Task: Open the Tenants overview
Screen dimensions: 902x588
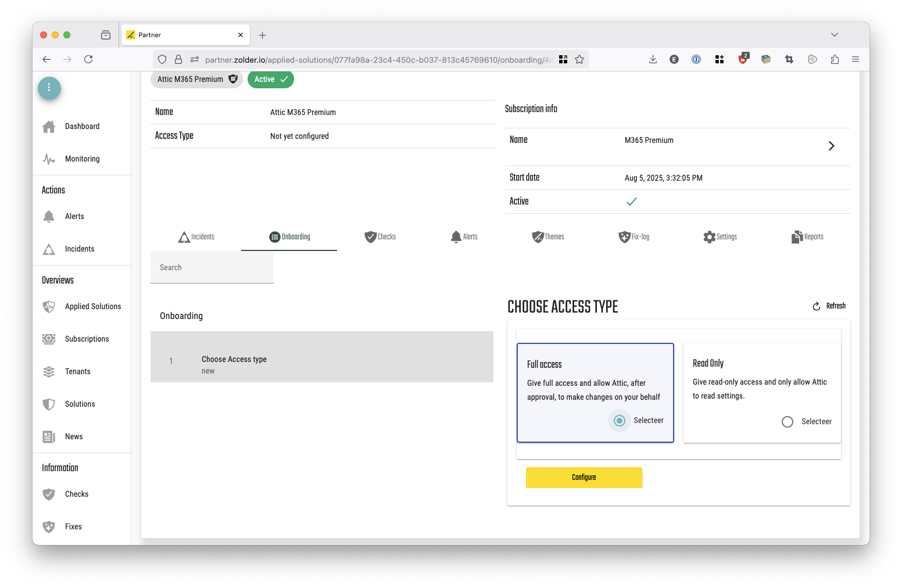Action: (77, 372)
